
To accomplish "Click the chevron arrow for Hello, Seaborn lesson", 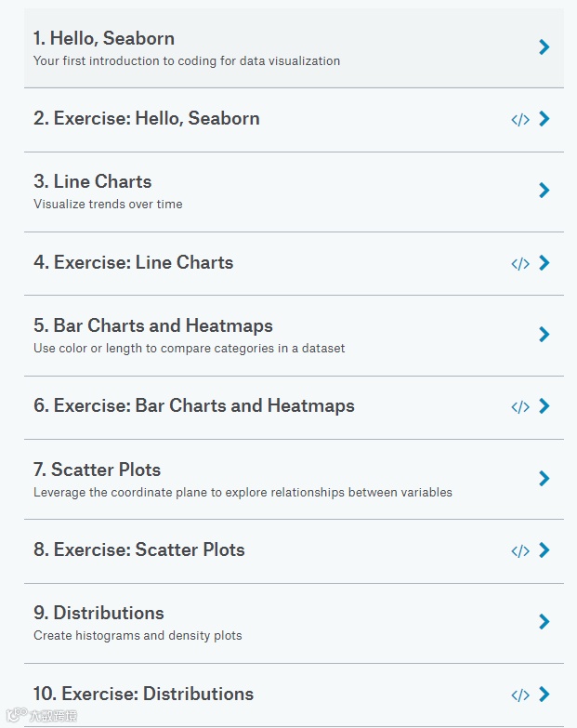I will point(544,47).
